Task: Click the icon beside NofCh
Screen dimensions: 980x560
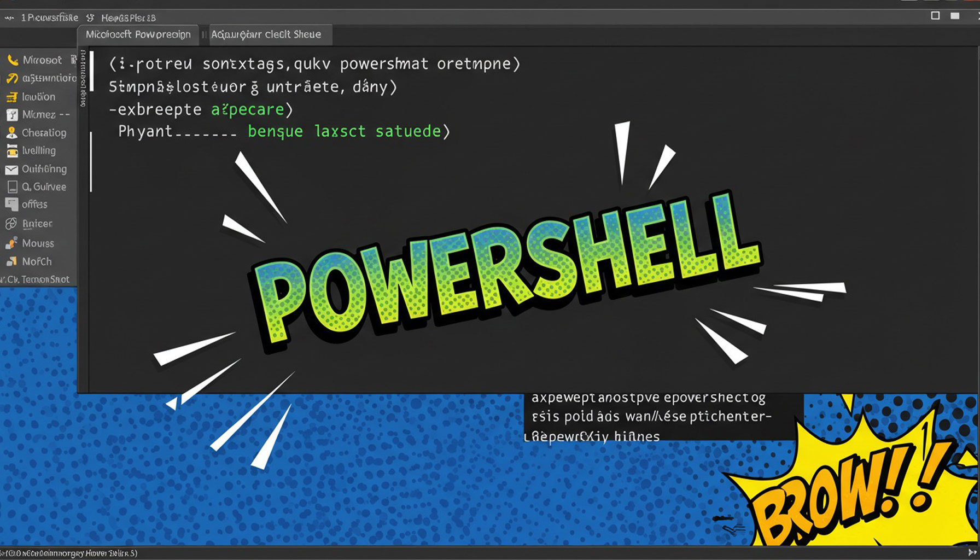Action: pos(11,261)
